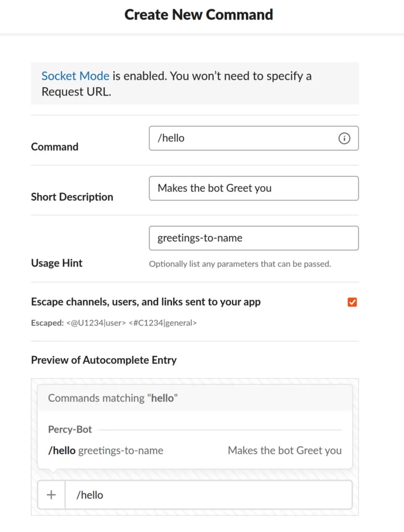Click the Short Description label

point(72,197)
